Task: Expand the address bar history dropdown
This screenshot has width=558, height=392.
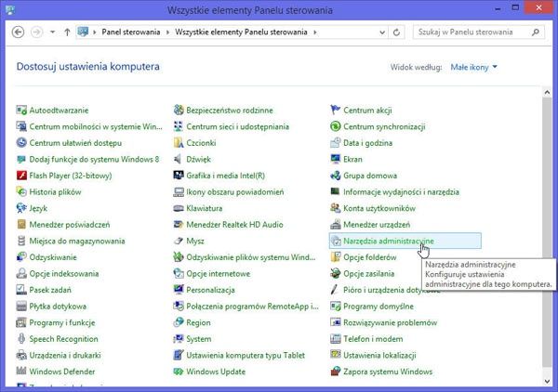Action: pyautogui.click(x=382, y=33)
